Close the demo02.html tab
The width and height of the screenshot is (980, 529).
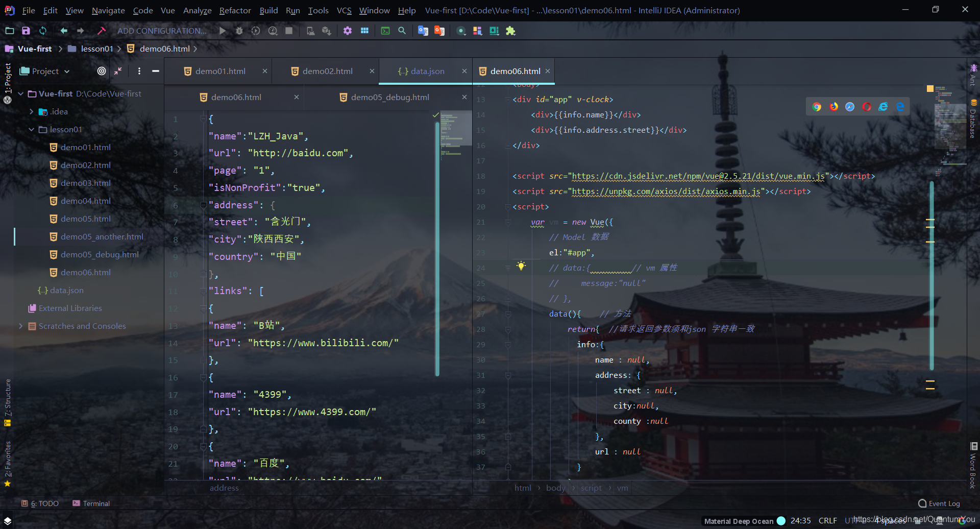(x=372, y=71)
